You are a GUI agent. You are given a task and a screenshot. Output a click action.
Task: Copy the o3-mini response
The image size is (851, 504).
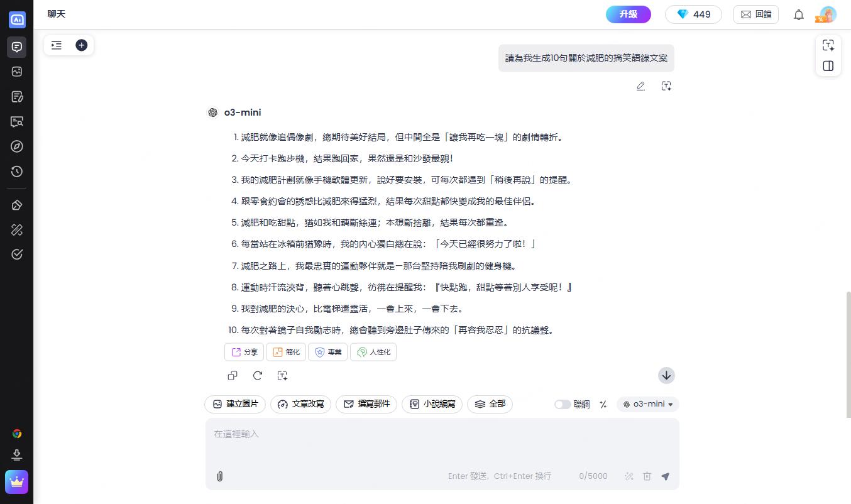click(233, 376)
